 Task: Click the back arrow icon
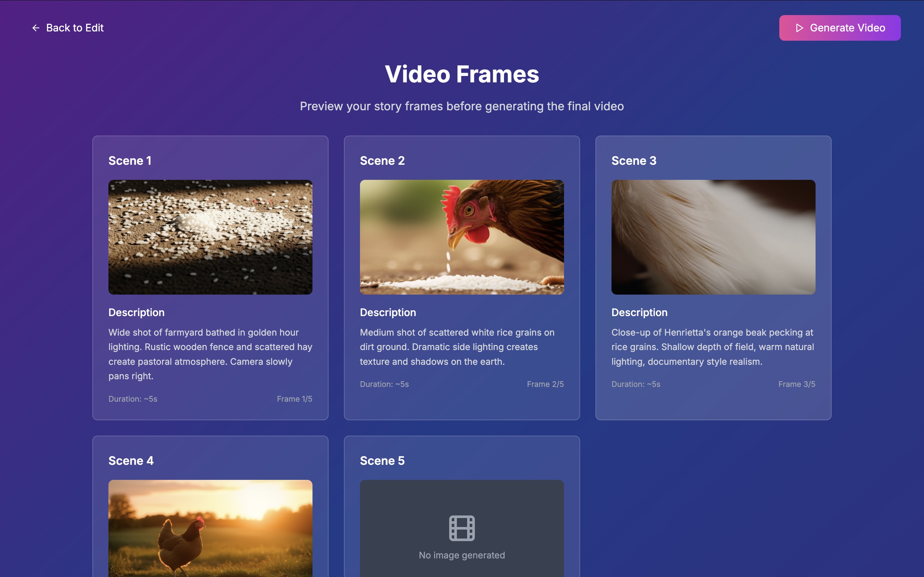point(36,28)
